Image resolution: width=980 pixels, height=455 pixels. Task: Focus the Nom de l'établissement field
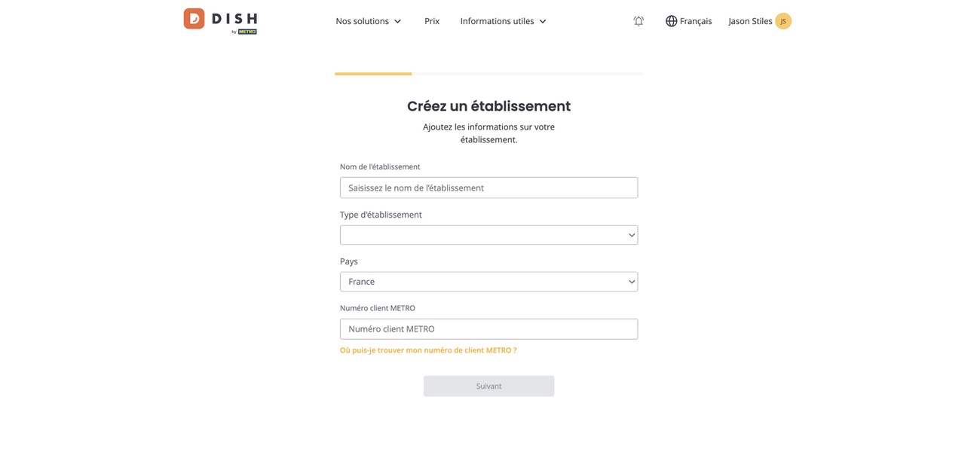click(x=488, y=188)
